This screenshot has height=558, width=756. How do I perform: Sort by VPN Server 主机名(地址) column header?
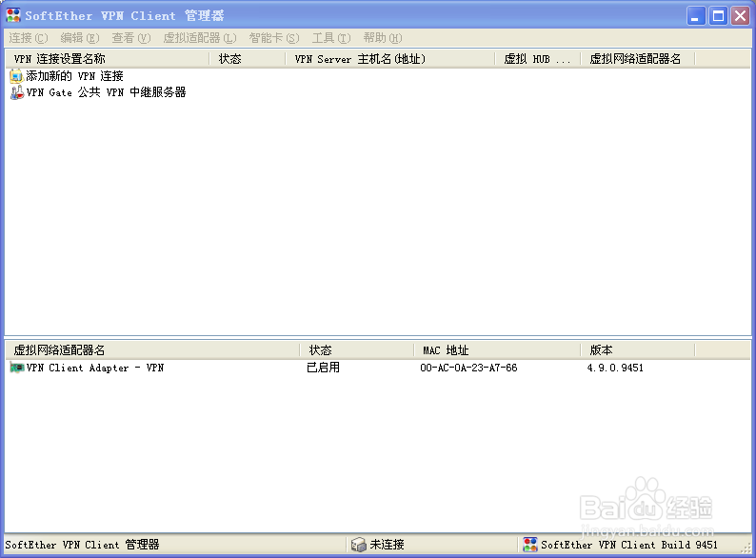click(390, 59)
